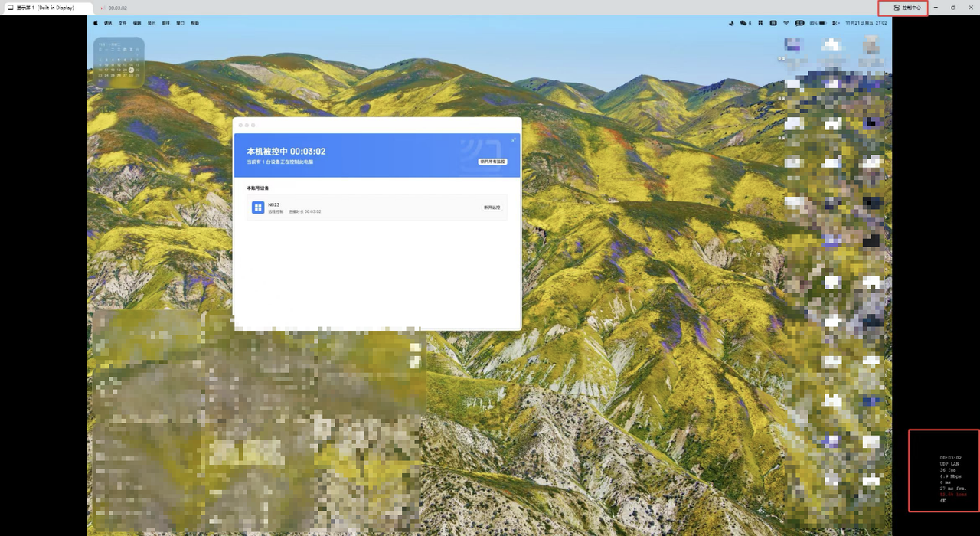Click the Wi-Fi icon in the menu bar
Viewport: 980px width, 536px height.
pyautogui.click(x=786, y=23)
